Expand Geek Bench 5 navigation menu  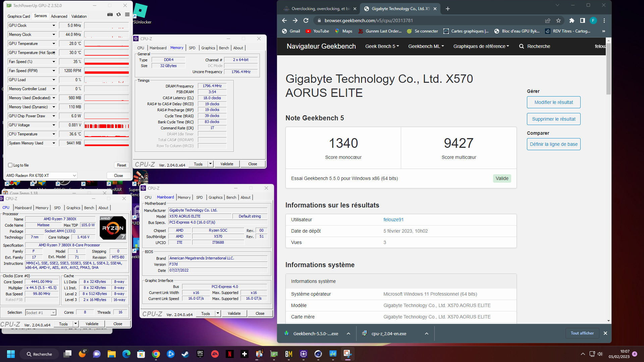pyautogui.click(x=382, y=46)
